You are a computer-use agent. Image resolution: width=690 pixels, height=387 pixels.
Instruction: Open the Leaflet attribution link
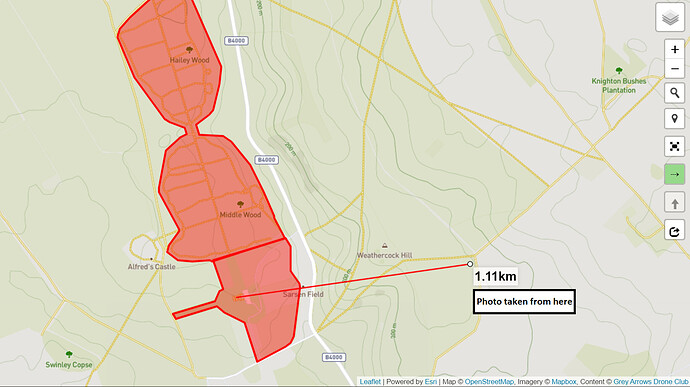coord(370,382)
